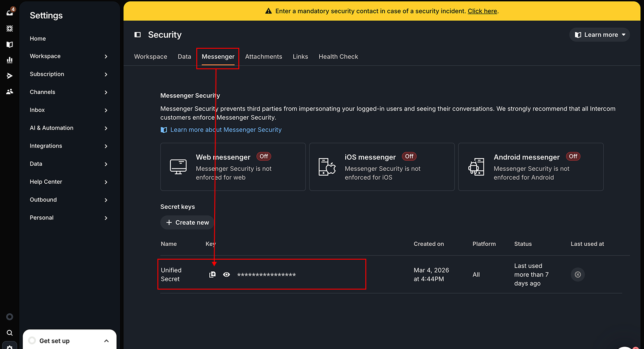The height and width of the screenshot is (349, 644).
Task: Click the All platform value
Action: pyautogui.click(x=476, y=275)
